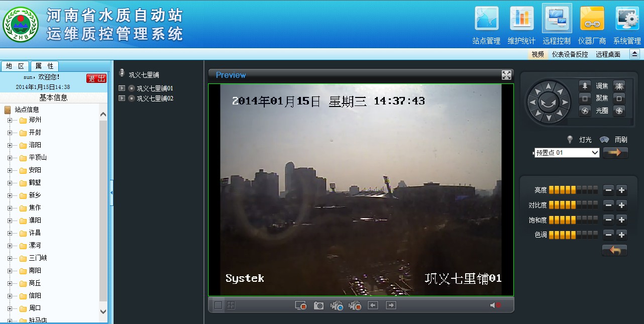Image resolution: width=644 pixels, height=324 pixels.
Task: Increase 对比度 contrast
Action: [x=621, y=205]
